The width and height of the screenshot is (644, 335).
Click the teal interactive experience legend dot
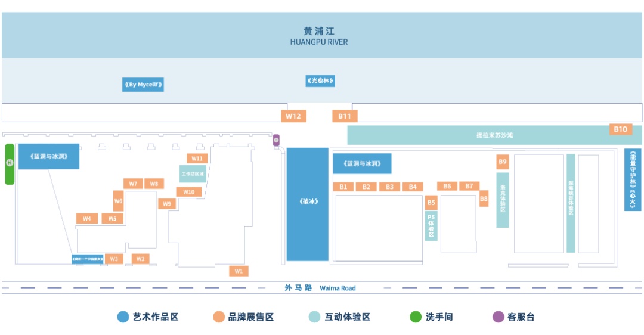(x=315, y=317)
